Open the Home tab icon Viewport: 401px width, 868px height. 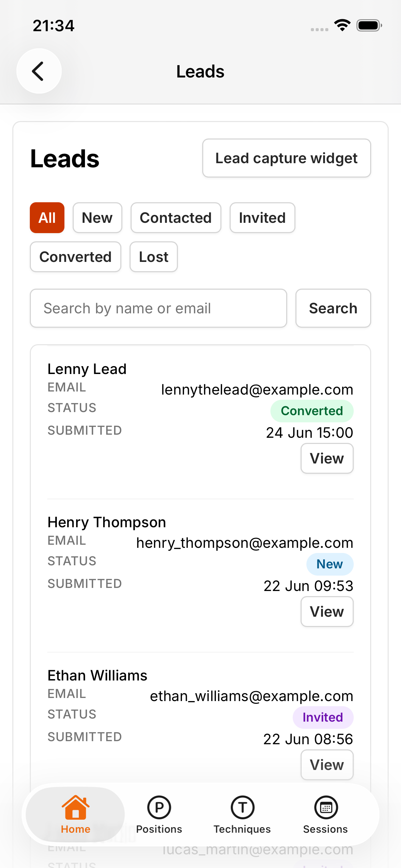pos(75,807)
